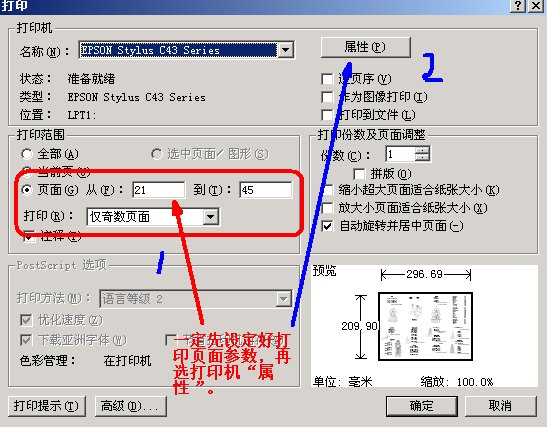Tick 作为图像打印 print as image
The width and height of the screenshot is (547, 427).
327,97
